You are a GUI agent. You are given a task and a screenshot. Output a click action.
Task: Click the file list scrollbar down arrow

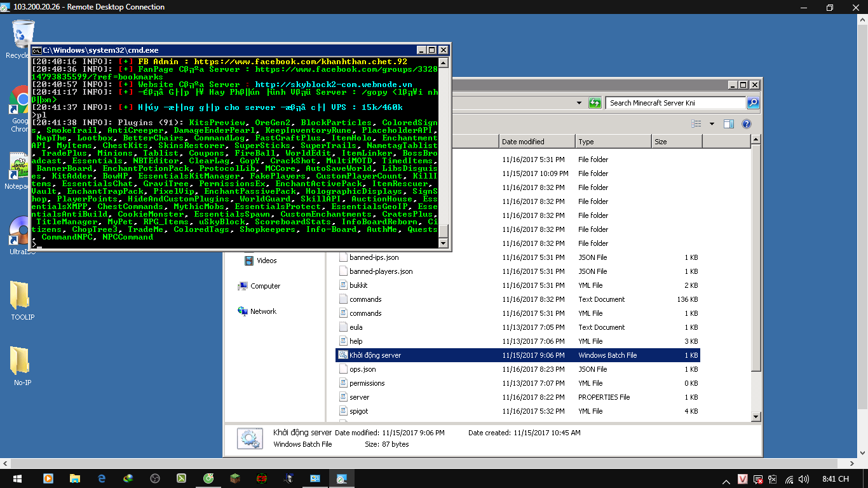point(756,417)
